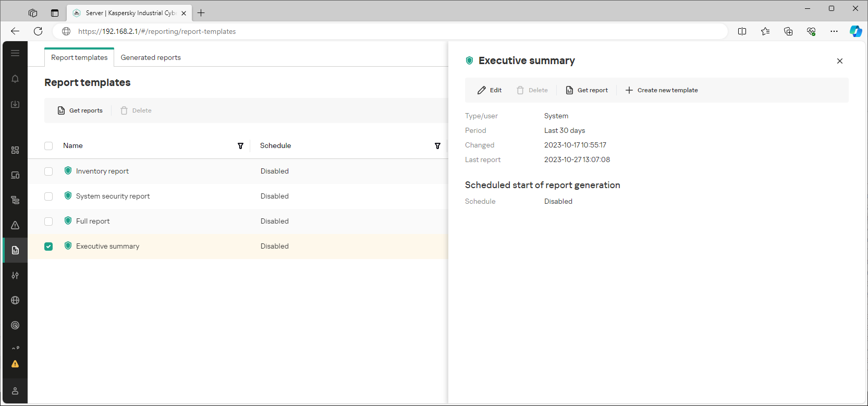Select the Report templates tab
Image resolution: width=868 pixels, height=406 pixels.
tap(79, 57)
